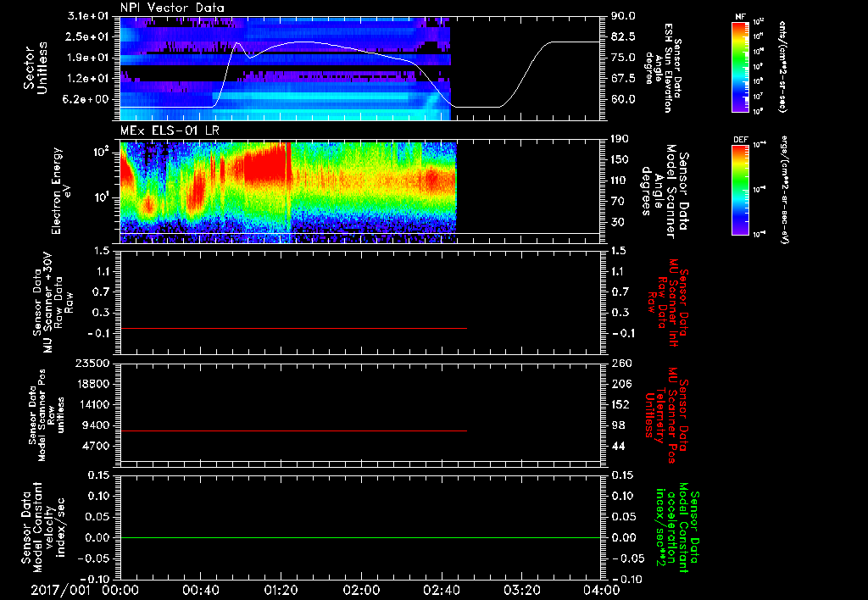Click the "Sector Unitless" axis label

tap(36, 68)
